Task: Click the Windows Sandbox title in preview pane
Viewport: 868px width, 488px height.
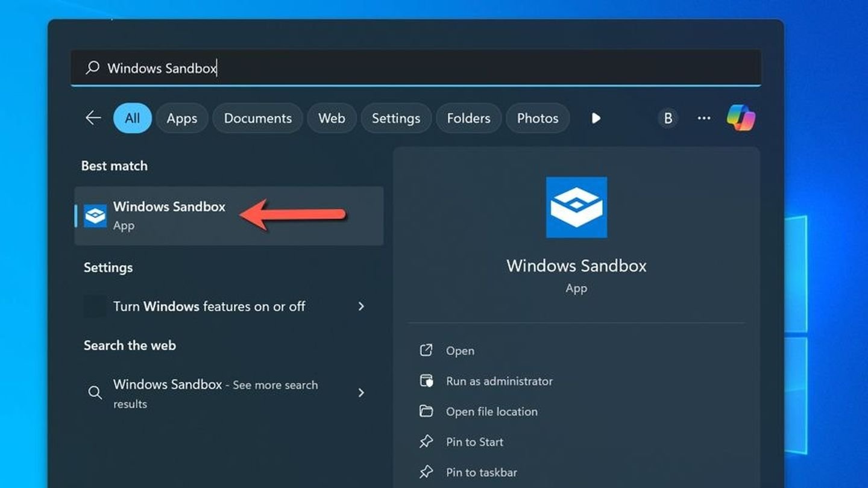Action: coord(576,266)
